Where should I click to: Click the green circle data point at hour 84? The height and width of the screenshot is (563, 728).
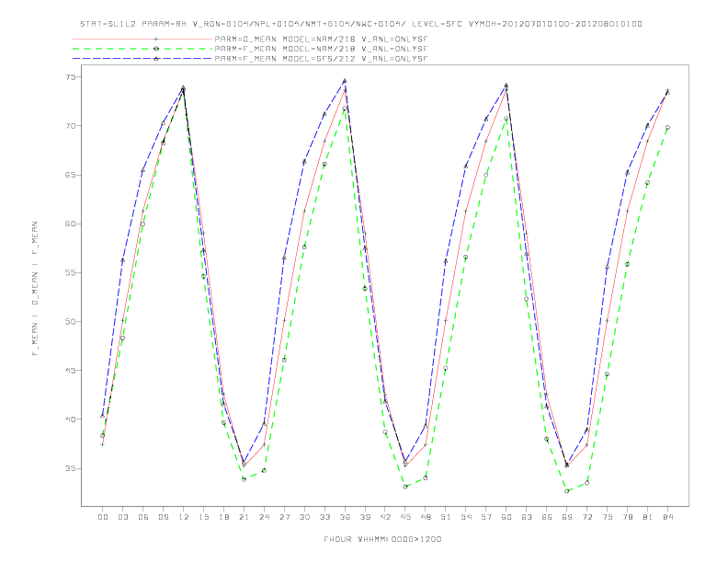(667, 127)
